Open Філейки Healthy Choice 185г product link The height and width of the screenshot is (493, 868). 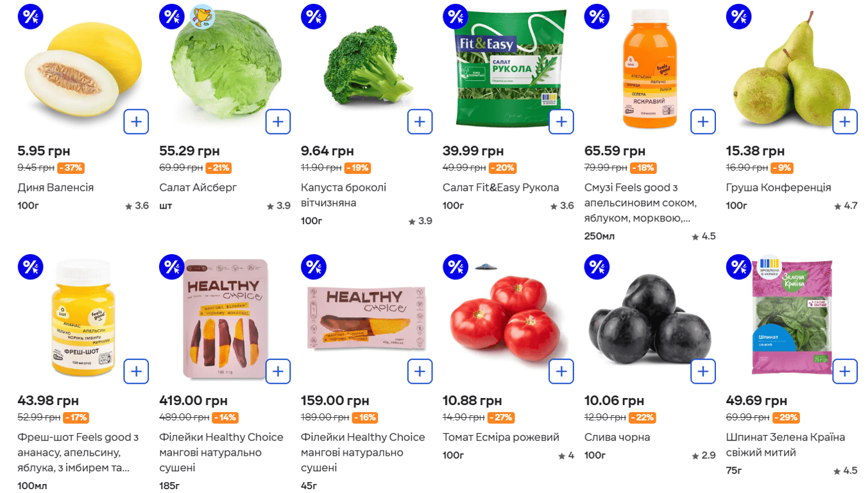[x=221, y=453]
